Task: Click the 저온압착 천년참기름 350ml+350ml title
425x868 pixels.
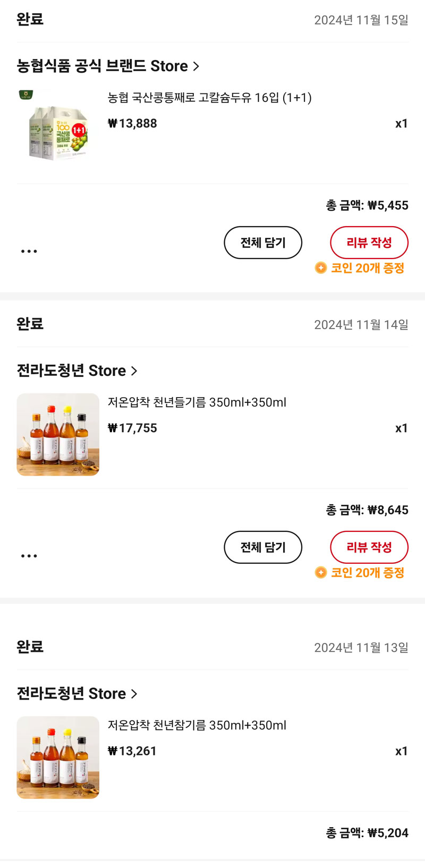Action: click(197, 725)
